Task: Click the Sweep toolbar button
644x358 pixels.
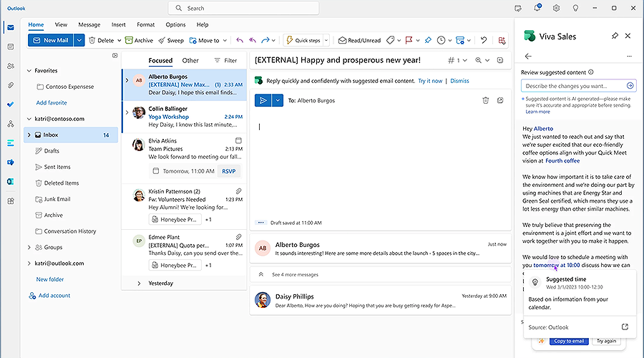Action: click(x=171, y=40)
